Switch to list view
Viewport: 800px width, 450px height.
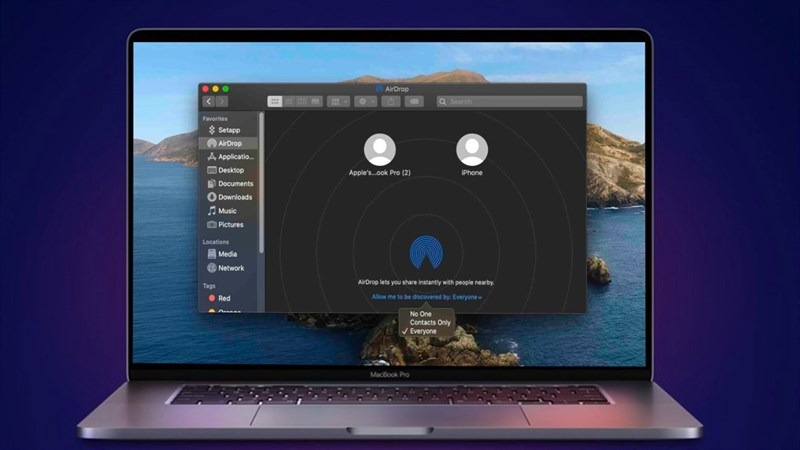tap(289, 102)
